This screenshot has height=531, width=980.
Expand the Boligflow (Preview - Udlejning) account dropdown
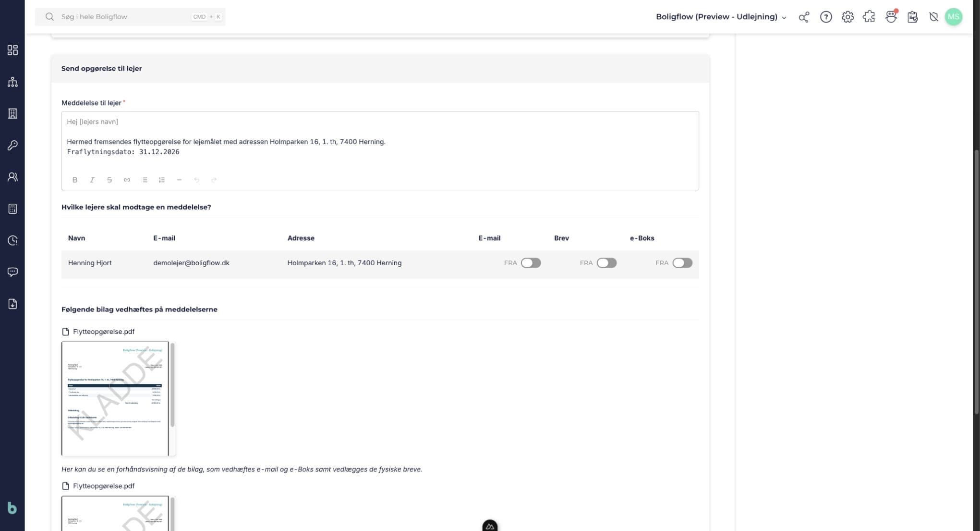pyautogui.click(x=721, y=17)
